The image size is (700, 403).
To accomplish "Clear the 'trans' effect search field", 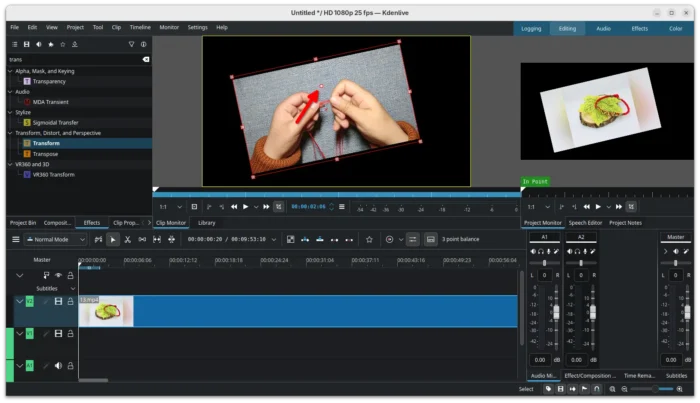I will click(x=146, y=60).
